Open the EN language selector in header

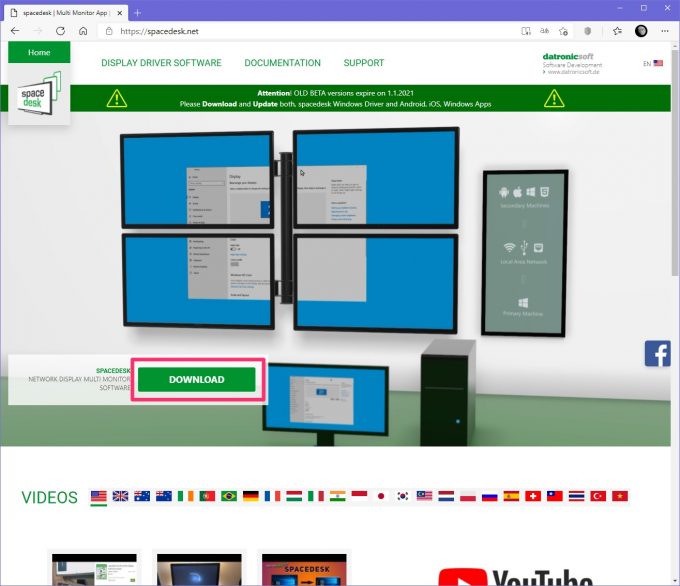click(653, 63)
